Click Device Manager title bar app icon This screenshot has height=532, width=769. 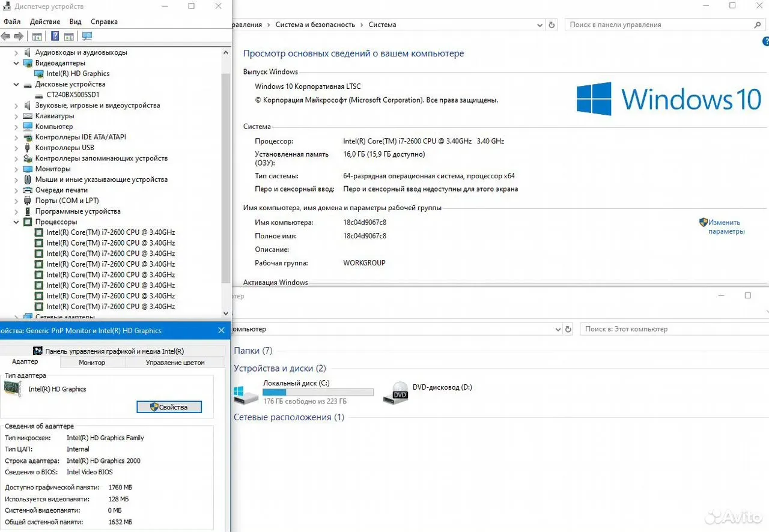(x=5, y=6)
